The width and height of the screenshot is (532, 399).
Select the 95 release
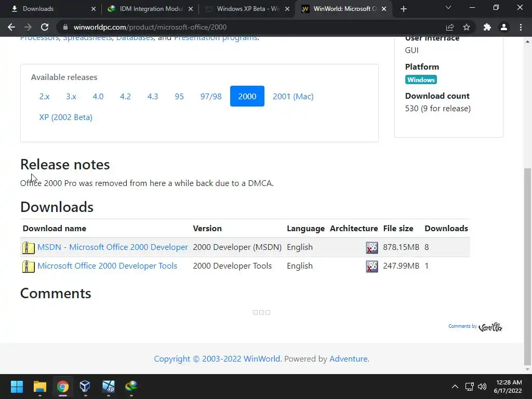(x=179, y=96)
